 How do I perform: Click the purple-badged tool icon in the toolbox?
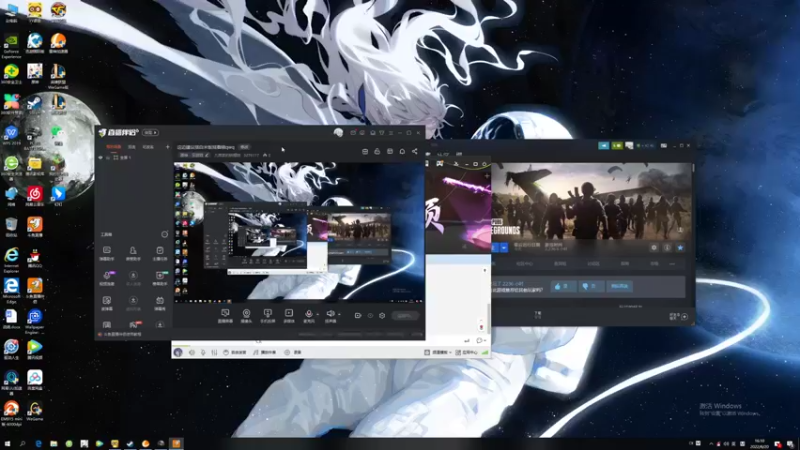click(x=107, y=278)
